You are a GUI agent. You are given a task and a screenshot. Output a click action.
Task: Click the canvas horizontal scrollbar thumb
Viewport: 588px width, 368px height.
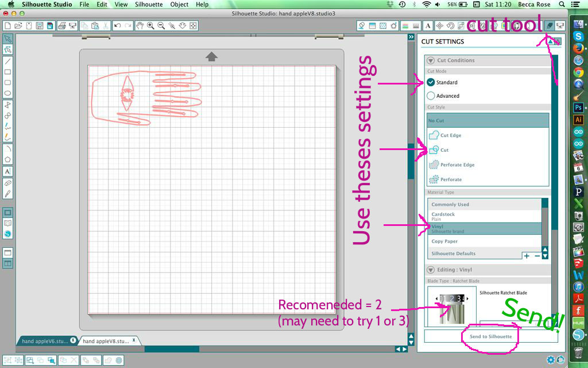tap(172, 349)
